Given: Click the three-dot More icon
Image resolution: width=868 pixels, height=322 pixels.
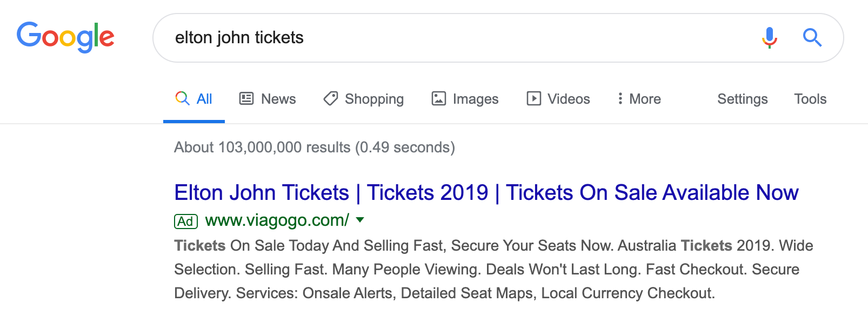Looking at the screenshot, I should (620, 98).
